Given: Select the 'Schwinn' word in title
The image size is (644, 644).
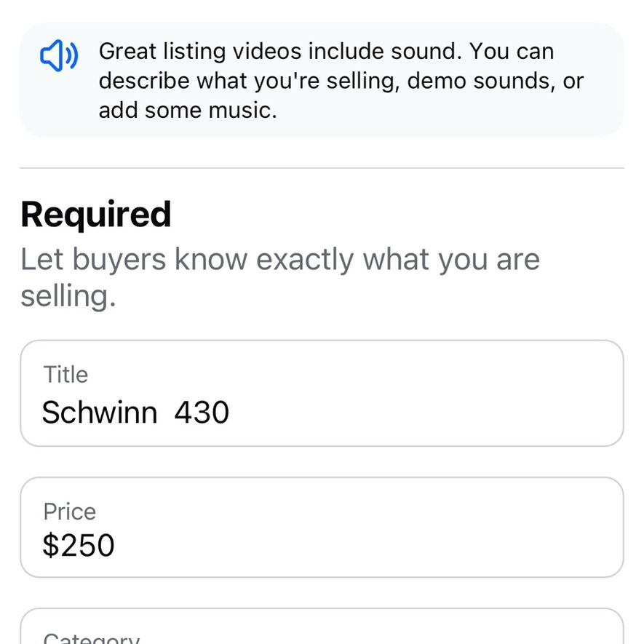Looking at the screenshot, I should 100,413.
